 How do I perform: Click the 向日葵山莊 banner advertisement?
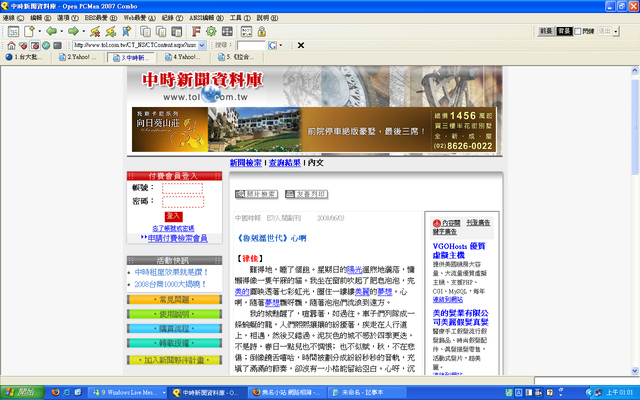tap(314, 129)
